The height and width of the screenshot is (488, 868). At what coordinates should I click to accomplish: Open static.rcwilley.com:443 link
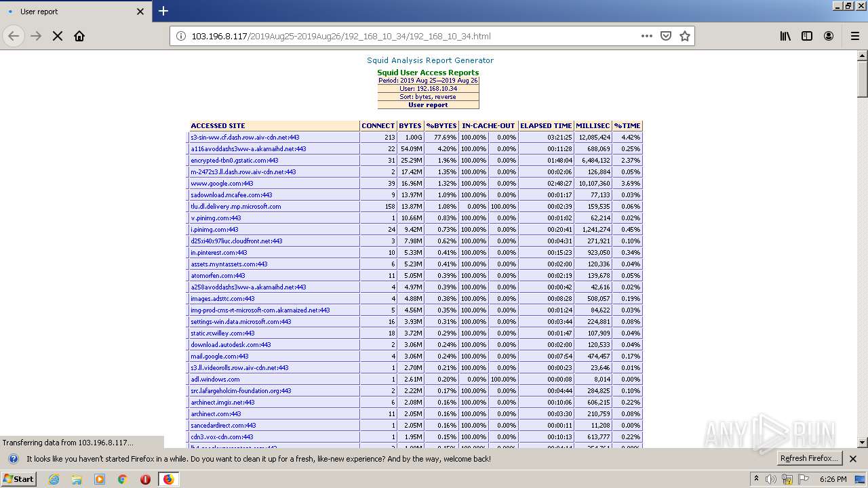pos(222,333)
